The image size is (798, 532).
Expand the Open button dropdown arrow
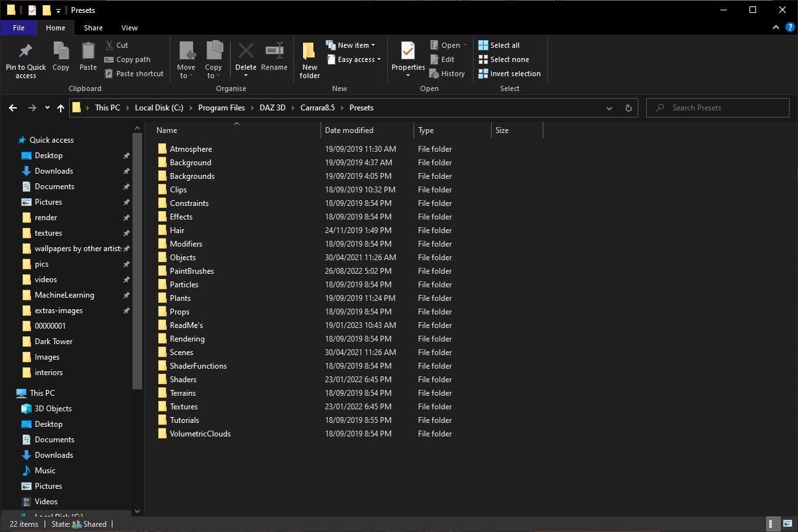click(465, 45)
